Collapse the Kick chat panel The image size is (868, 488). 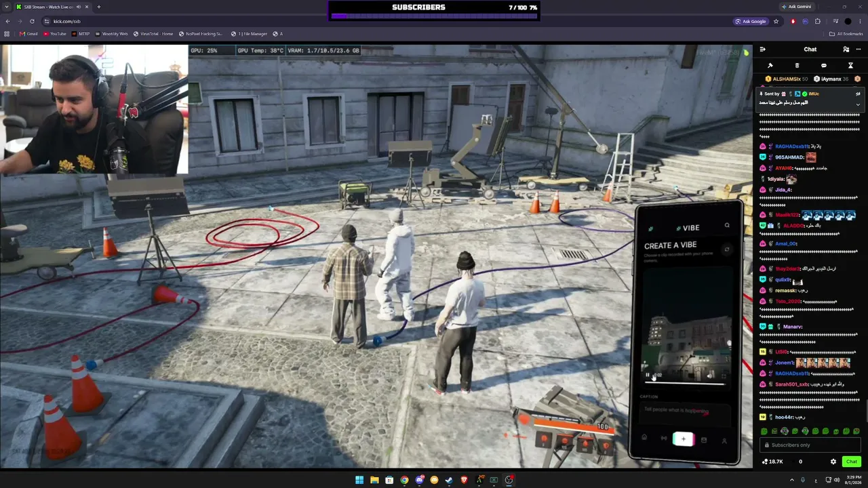[x=763, y=49]
